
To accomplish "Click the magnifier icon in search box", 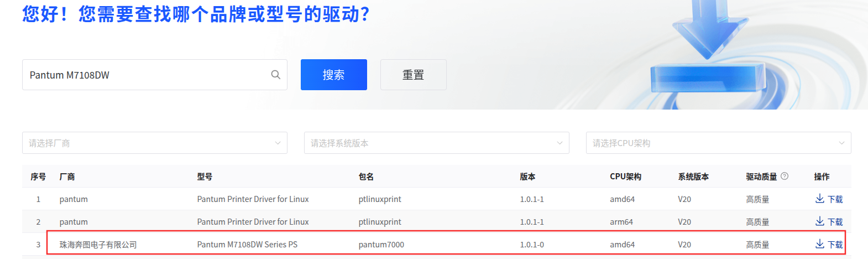I will point(275,75).
